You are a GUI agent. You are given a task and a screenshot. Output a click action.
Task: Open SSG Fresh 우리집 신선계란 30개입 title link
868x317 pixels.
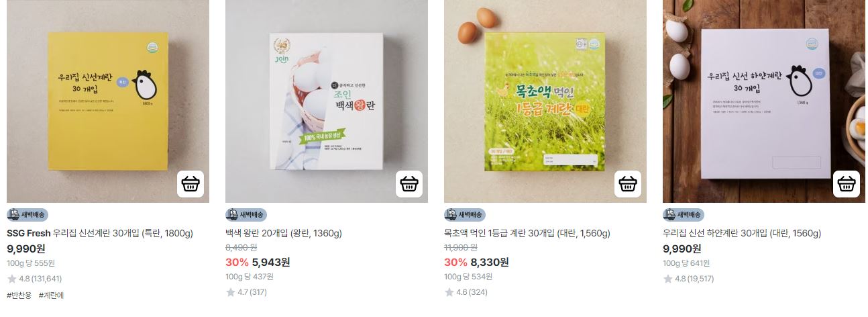coord(100,234)
